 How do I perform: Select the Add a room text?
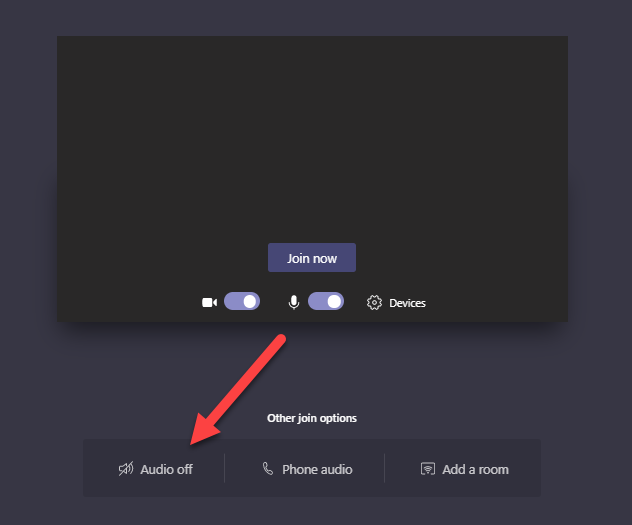coord(475,469)
